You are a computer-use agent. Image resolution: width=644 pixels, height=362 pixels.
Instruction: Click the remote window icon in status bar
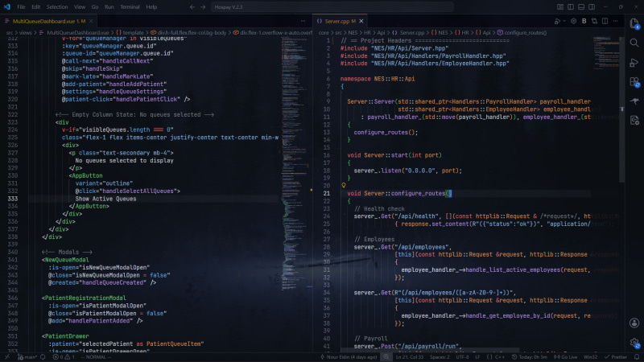[x=7, y=357]
